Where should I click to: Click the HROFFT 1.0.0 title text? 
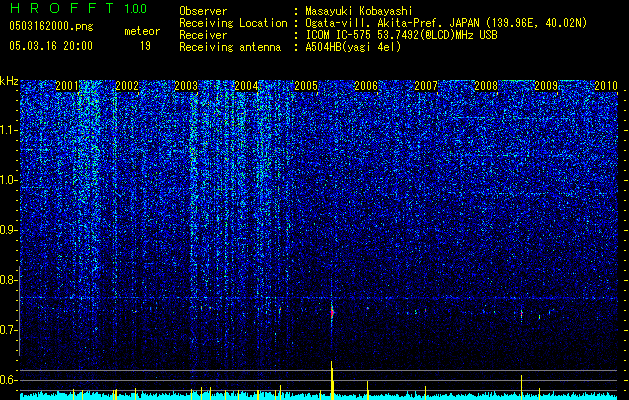pos(78,8)
